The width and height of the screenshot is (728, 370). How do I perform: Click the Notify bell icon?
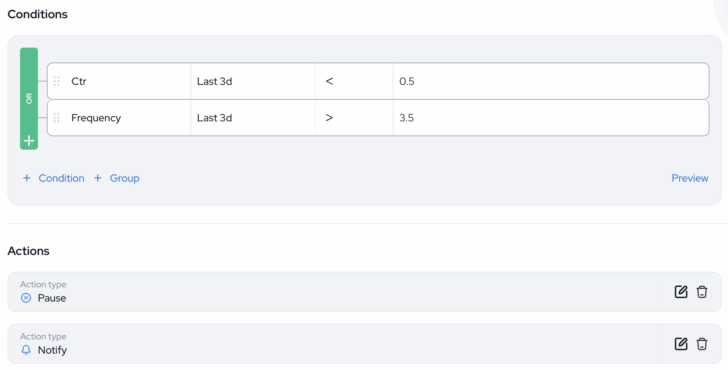[26, 350]
